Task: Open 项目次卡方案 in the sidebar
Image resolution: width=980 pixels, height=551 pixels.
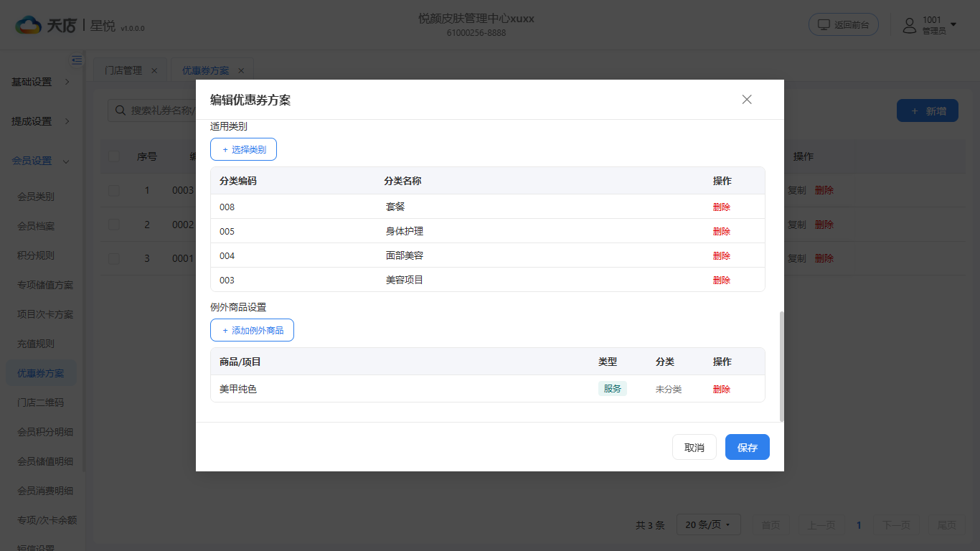Action: tap(45, 314)
